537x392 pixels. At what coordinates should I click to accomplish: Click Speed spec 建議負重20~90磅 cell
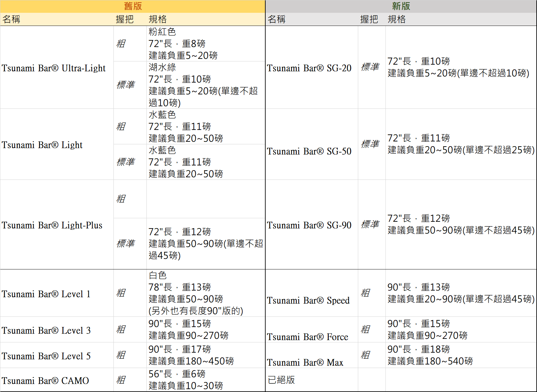pos(461,293)
